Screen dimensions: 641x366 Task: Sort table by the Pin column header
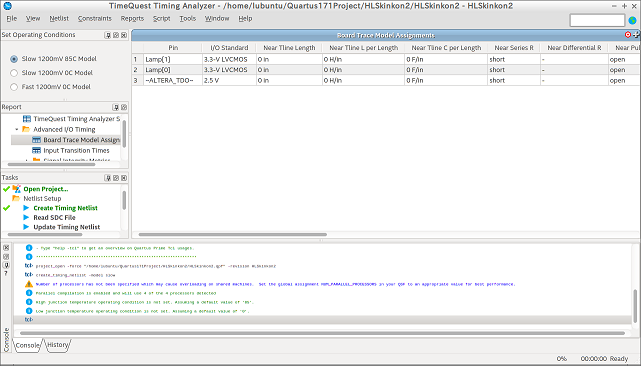coord(173,48)
